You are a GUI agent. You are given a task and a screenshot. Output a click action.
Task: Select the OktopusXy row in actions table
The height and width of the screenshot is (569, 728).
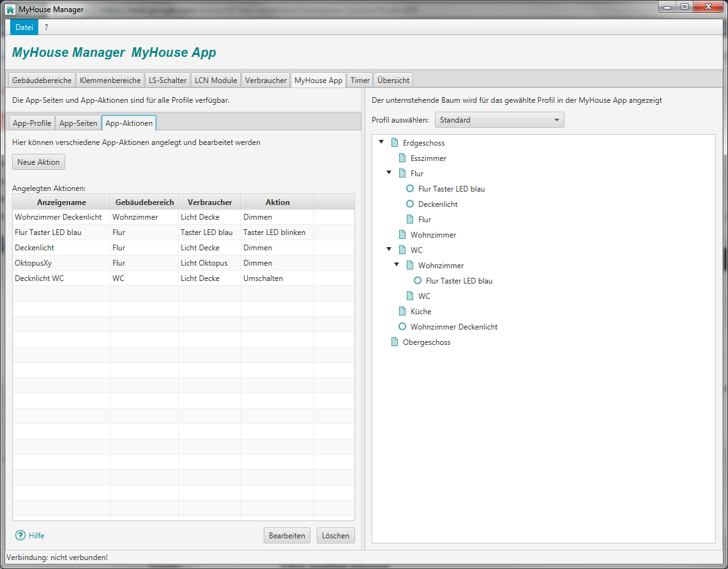61,263
